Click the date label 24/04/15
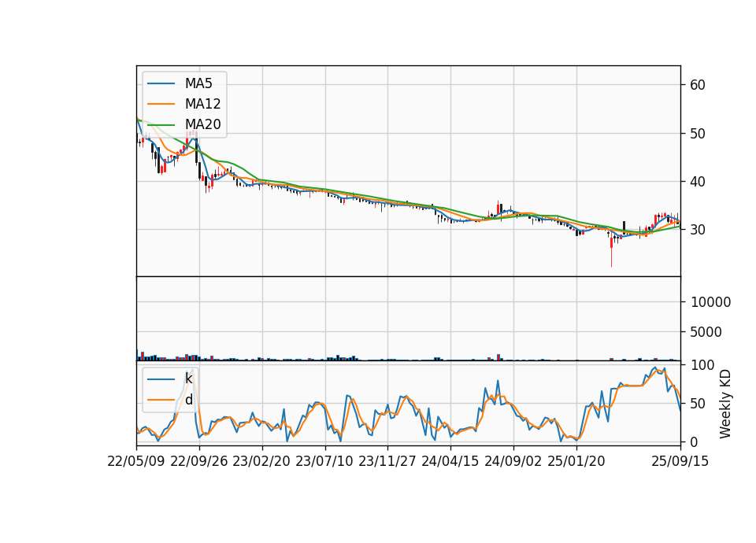Image resolution: width=756 pixels, height=543 pixels. 450,461
